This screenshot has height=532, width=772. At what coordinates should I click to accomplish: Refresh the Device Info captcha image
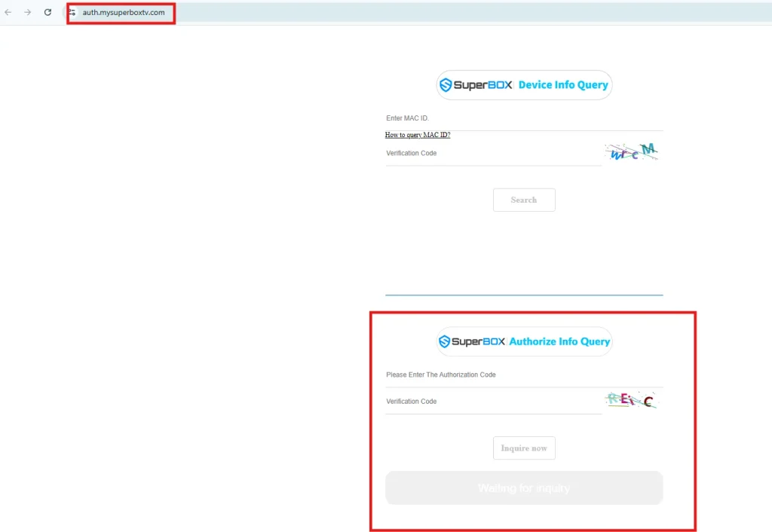(x=632, y=152)
